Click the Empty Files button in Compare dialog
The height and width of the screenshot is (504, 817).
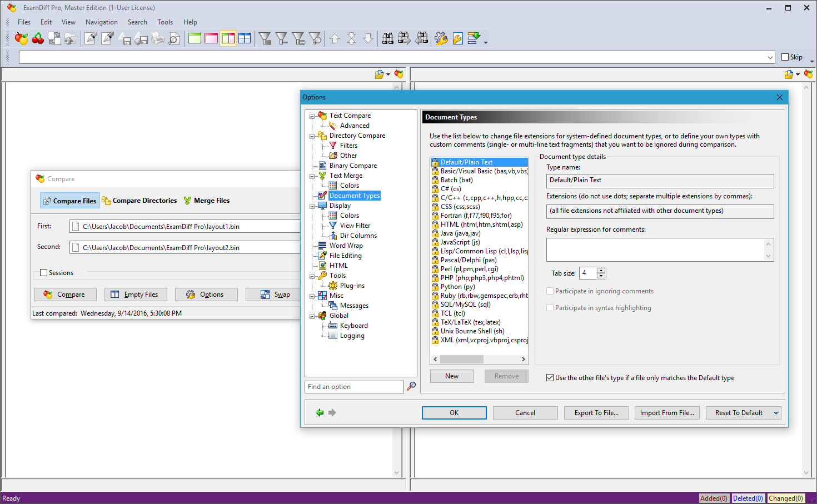pos(134,295)
